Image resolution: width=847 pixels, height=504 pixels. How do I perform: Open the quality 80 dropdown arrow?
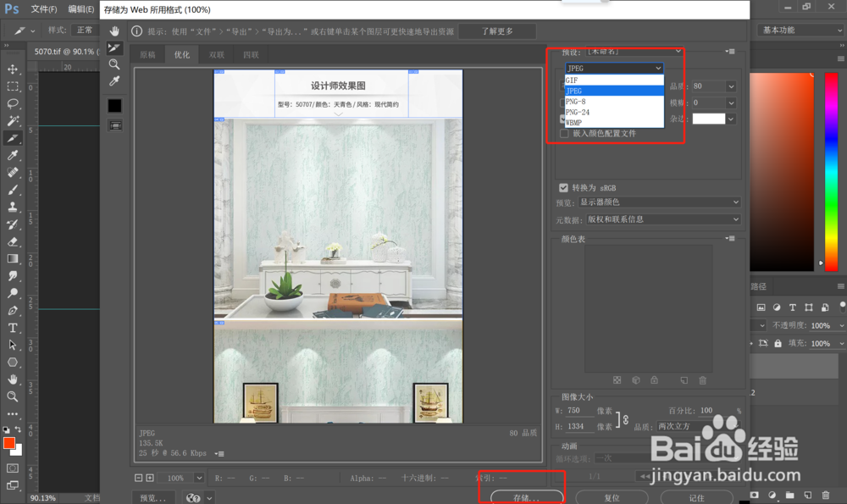coord(731,86)
